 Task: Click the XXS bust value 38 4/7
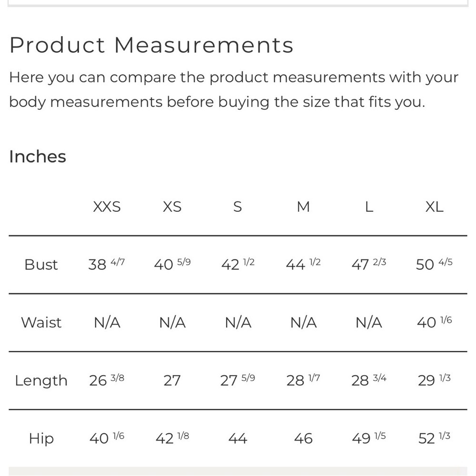click(x=107, y=264)
